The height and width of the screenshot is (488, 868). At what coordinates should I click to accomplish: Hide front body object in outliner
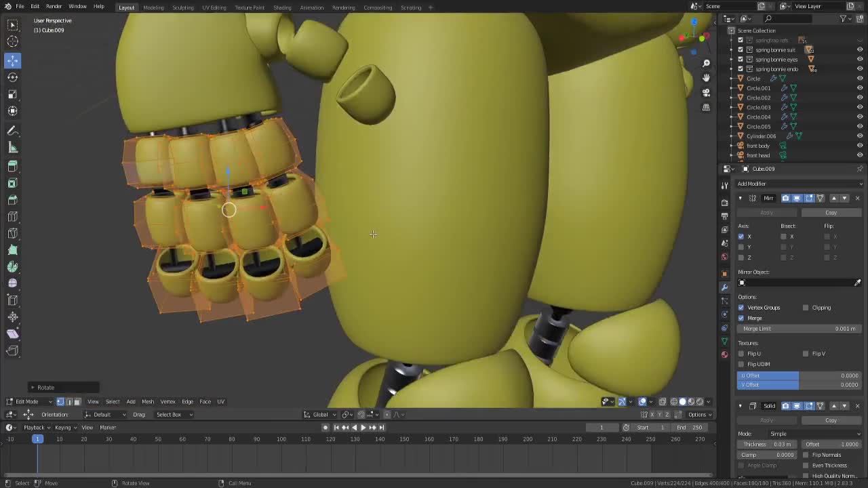click(x=860, y=146)
